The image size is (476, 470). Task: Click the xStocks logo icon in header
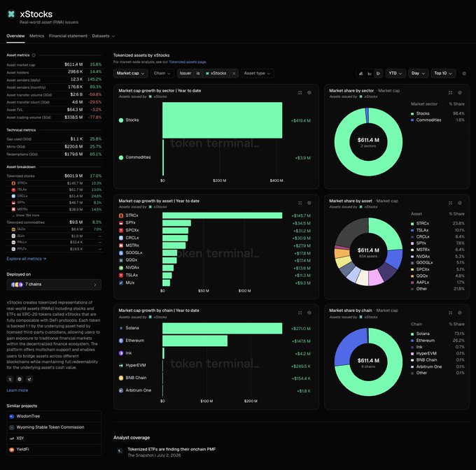tap(11, 14)
